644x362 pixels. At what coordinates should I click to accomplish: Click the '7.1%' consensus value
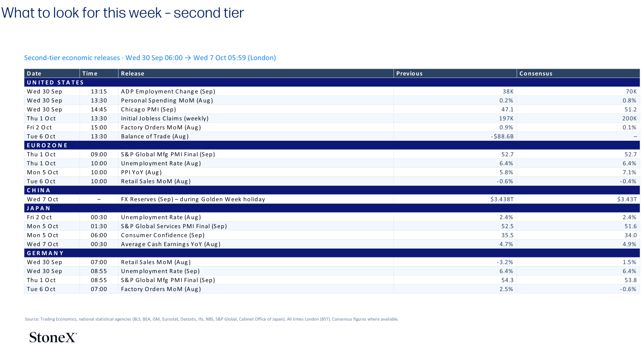pyautogui.click(x=630, y=172)
